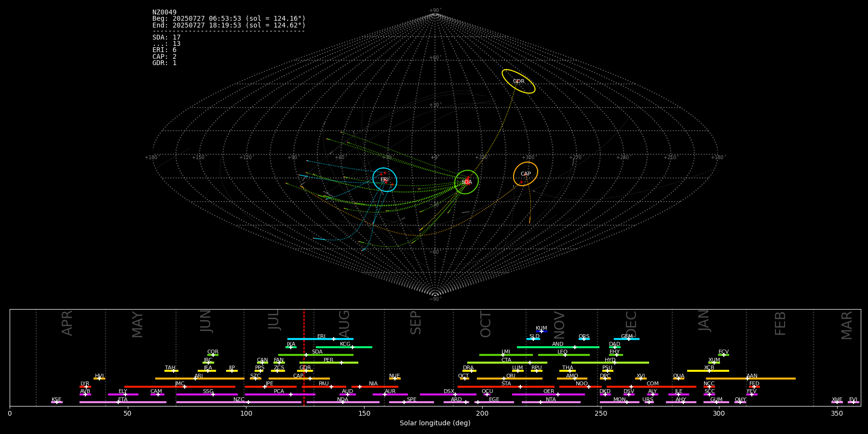Click the ETA shower bar in May
This screenshot has height=434, width=868.
click(x=123, y=402)
